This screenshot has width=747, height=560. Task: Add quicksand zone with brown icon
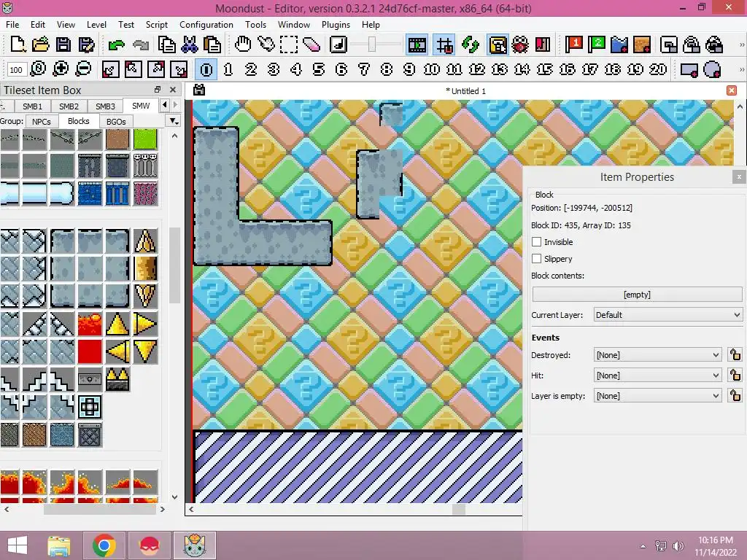coord(642,44)
